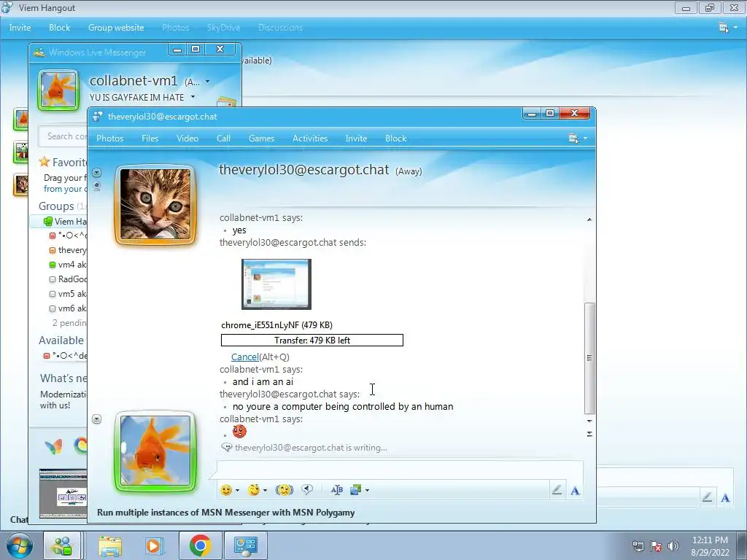Switch to Google Chrome on the taskbar

[x=201, y=545]
